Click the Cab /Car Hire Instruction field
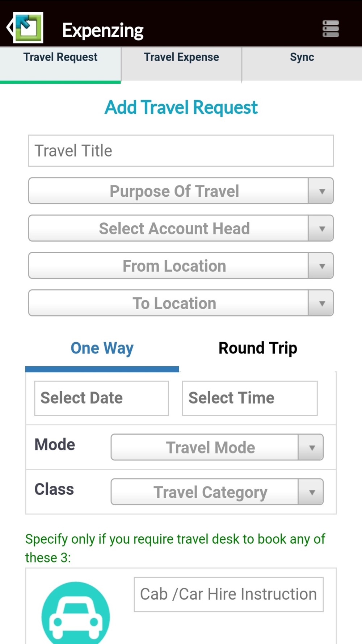The image size is (362, 644). [229, 594]
